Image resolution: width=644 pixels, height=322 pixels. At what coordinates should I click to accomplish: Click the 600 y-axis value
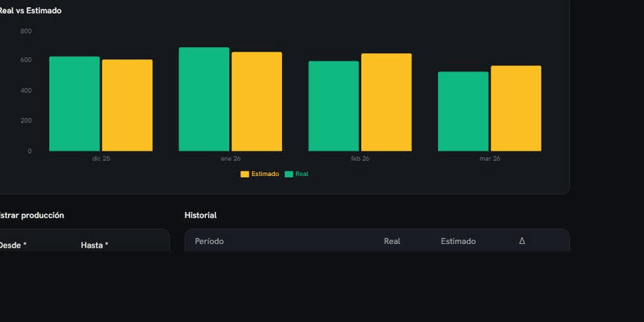coord(26,60)
